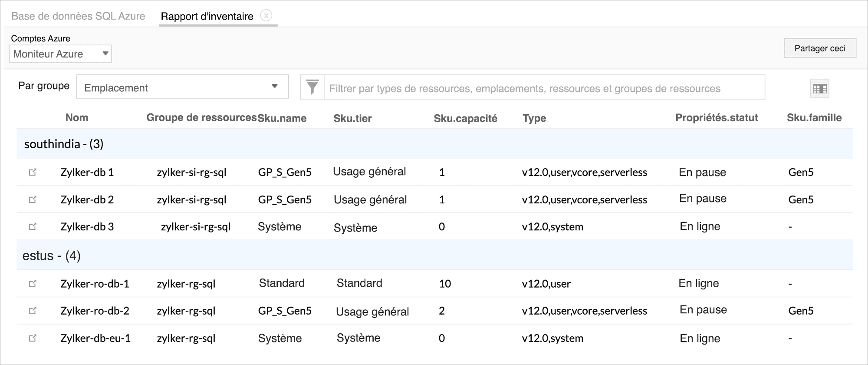Screen dimensions: 868x365
Task: Collapse the southindia group row
Action: (64, 144)
